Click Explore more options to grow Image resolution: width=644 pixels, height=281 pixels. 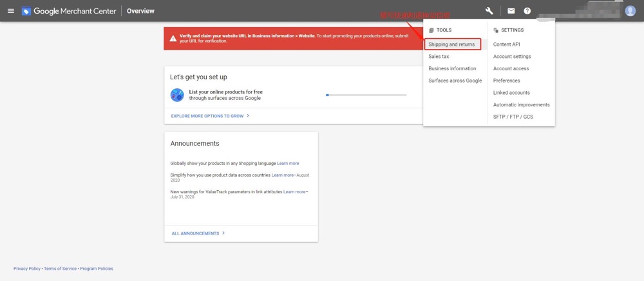tap(207, 116)
